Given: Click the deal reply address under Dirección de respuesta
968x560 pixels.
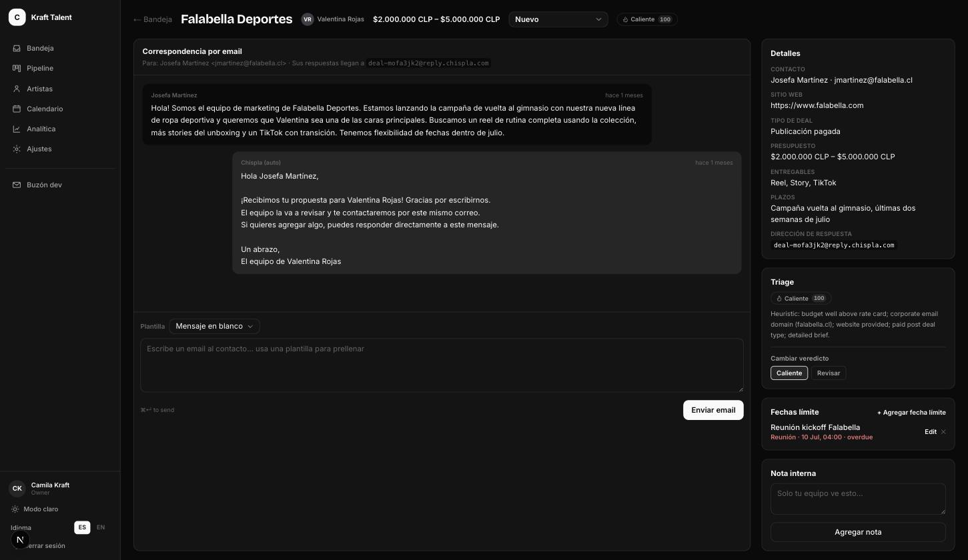Looking at the screenshot, I should 834,245.
